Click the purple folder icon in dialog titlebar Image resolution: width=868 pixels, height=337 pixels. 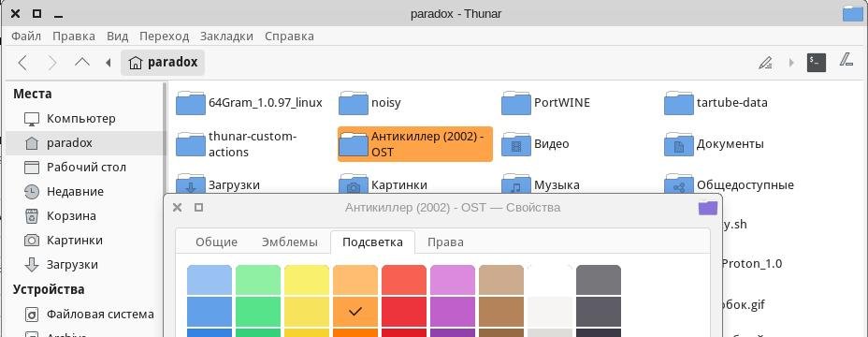click(x=707, y=208)
